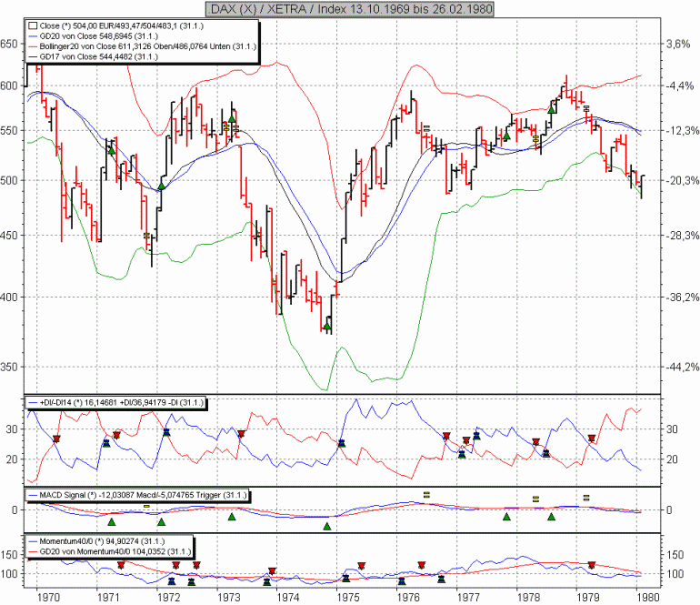Click the 350 price axis label
This screenshot has height=605, width=700.
coord(9,367)
